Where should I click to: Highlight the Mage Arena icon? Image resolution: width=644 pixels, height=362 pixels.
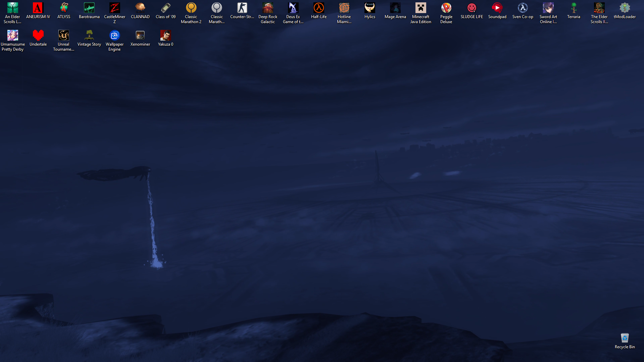[x=395, y=11]
